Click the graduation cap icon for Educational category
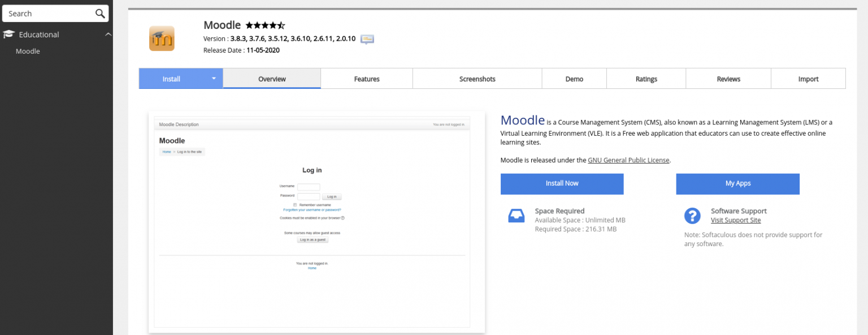The image size is (868, 335). point(8,34)
